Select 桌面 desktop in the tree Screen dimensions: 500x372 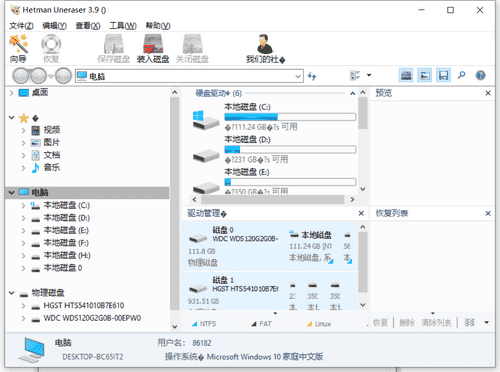(33, 92)
